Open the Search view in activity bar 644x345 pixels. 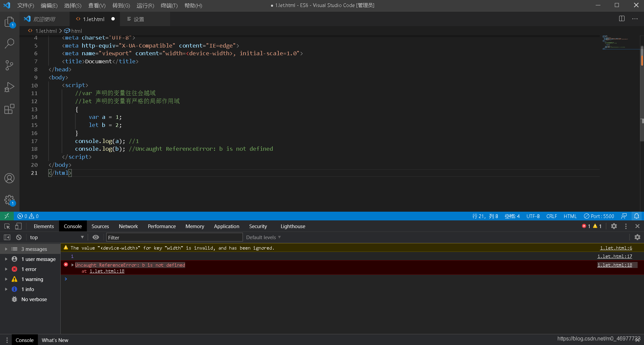pyautogui.click(x=9, y=43)
